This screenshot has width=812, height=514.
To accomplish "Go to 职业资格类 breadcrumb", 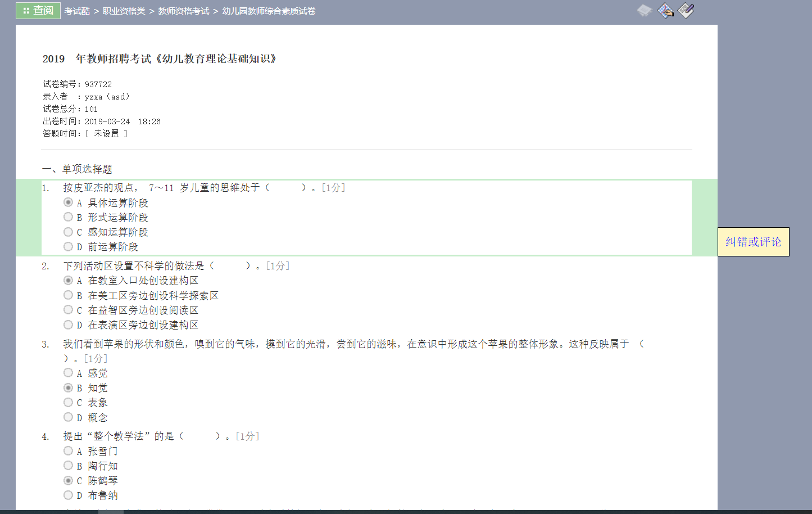I will [124, 11].
